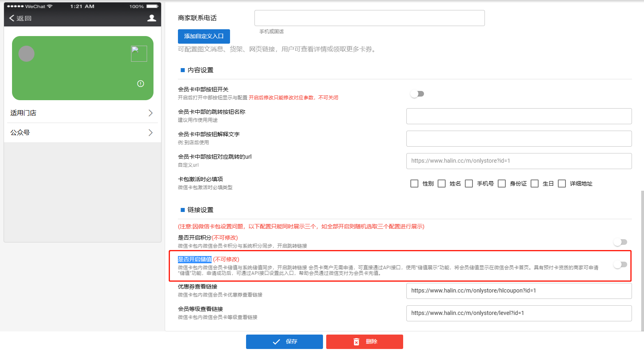Check the 生日 checkbox
Screen dimensions: 644x353
(535, 184)
